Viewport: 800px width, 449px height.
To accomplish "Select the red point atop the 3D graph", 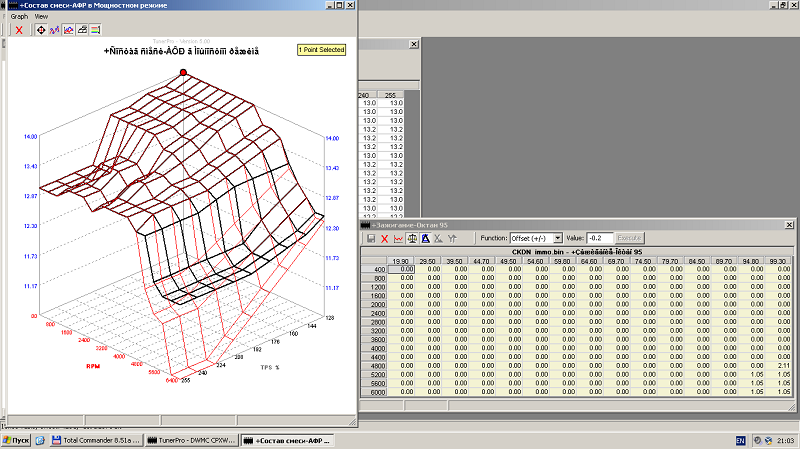I will (183, 72).
